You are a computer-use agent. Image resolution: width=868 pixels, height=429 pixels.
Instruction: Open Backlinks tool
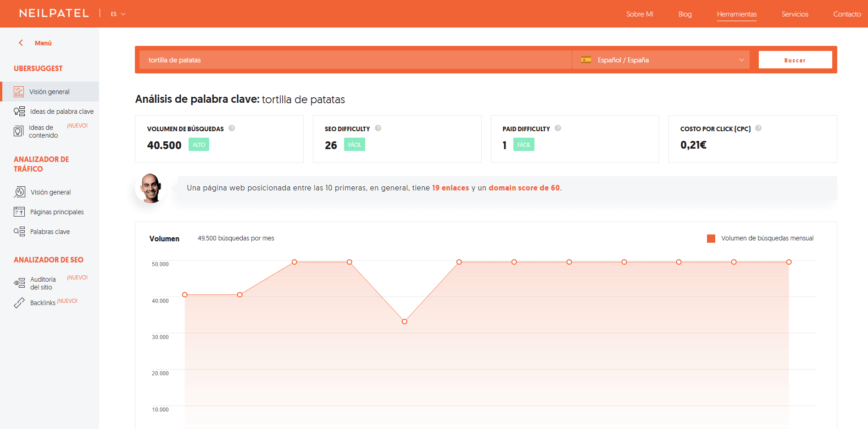tap(43, 303)
